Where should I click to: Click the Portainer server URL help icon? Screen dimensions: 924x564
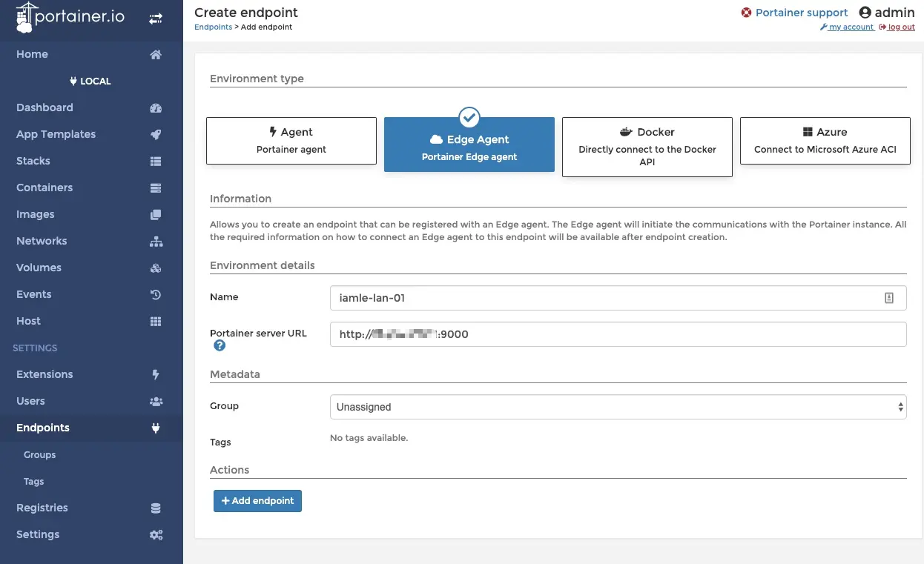pyautogui.click(x=220, y=345)
